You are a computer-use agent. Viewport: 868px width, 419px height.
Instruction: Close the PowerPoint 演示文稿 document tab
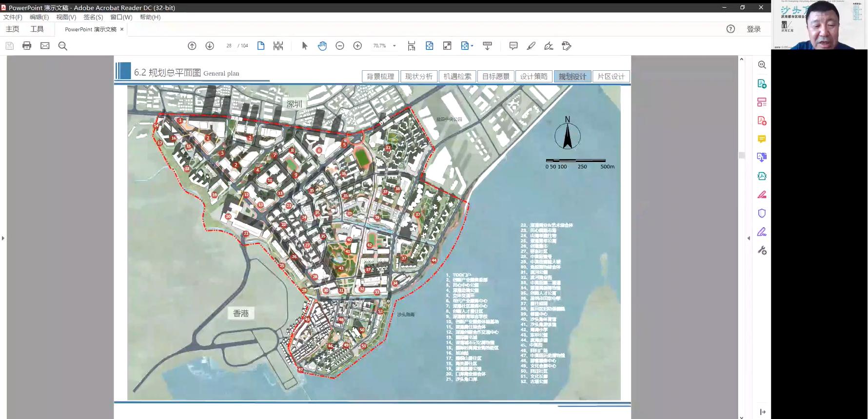[122, 29]
